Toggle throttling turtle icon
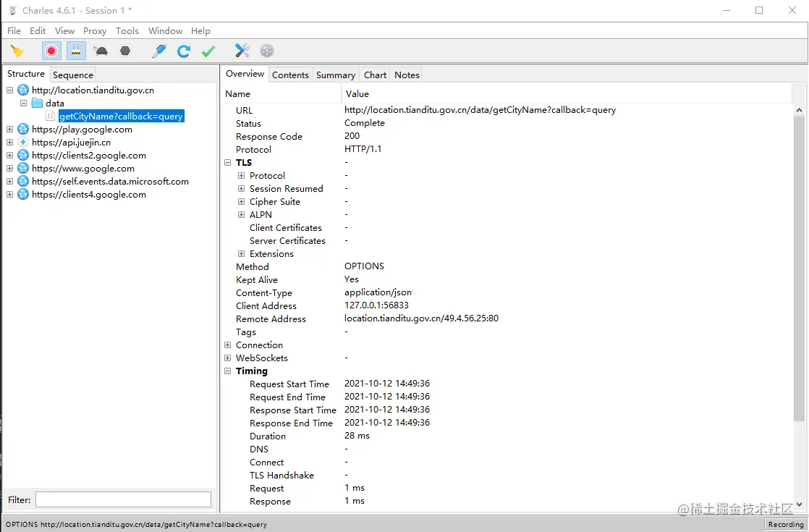The height and width of the screenshot is (532, 809). (101, 51)
